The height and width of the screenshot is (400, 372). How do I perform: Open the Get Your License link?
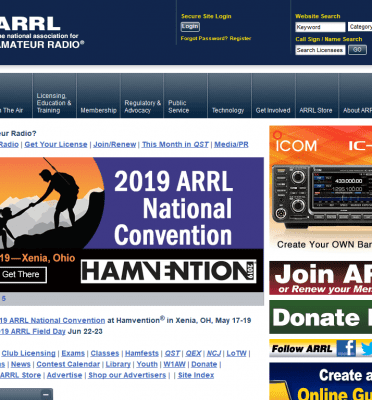56,145
